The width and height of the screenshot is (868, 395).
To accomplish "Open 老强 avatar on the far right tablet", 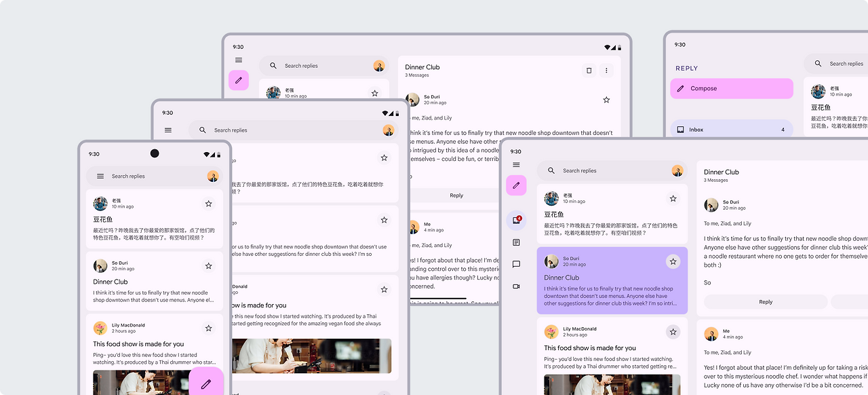I will pyautogui.click(x=818, y=91).
